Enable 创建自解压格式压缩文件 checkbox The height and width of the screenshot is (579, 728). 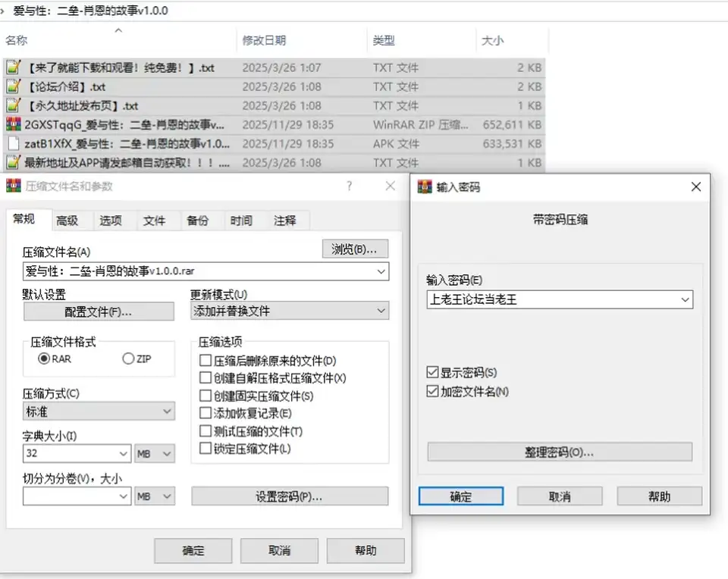click(206, 377)
